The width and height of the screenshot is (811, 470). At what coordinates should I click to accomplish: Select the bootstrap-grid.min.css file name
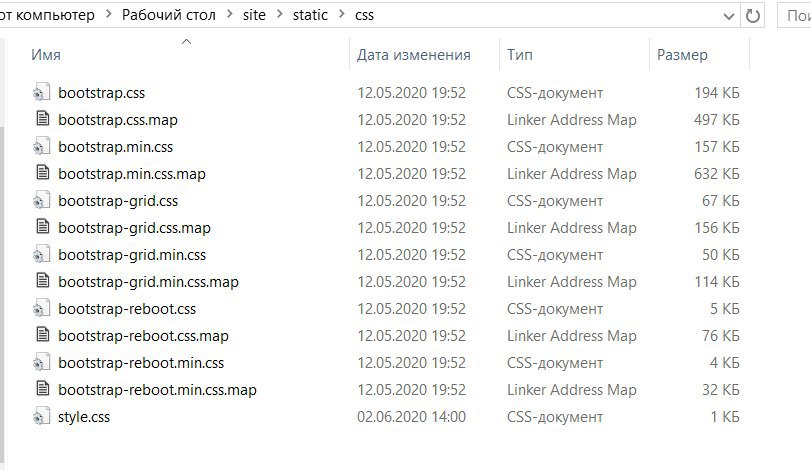tap(132, 255)
